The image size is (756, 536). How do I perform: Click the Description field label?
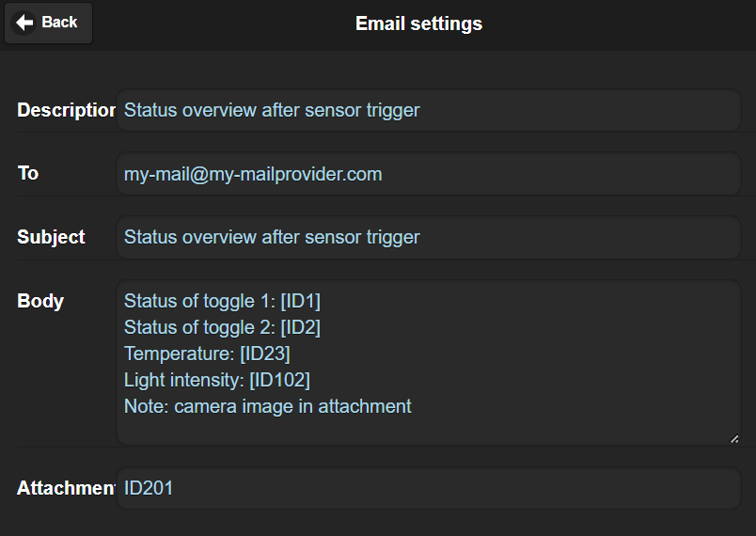[66, 110]
